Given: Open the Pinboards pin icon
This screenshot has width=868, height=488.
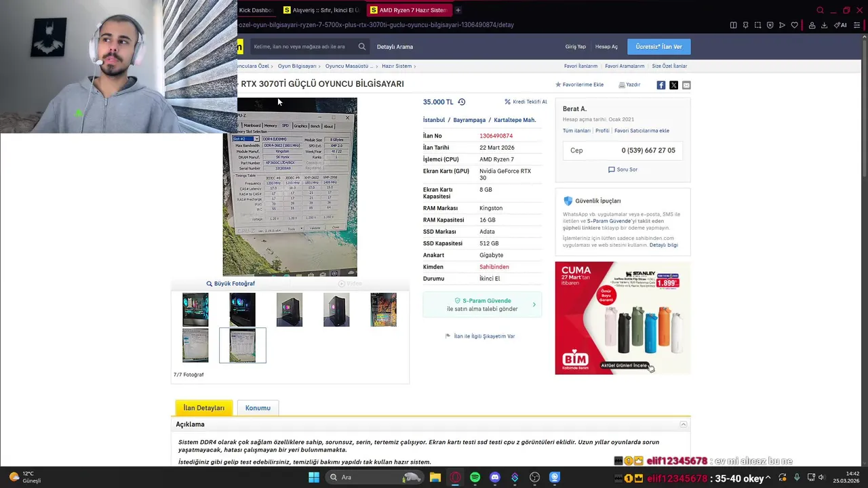Looking at the screenshot, I should pos(745,25).
